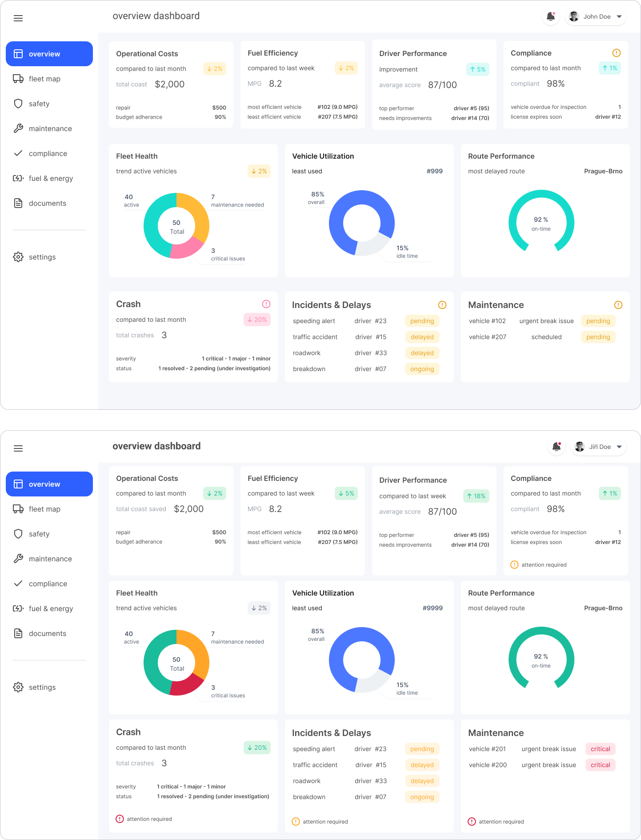Viewport: 641px width, 840px height.
Task: Open the John Doe account dropdown arrow
Action: [x=619, y=17]
